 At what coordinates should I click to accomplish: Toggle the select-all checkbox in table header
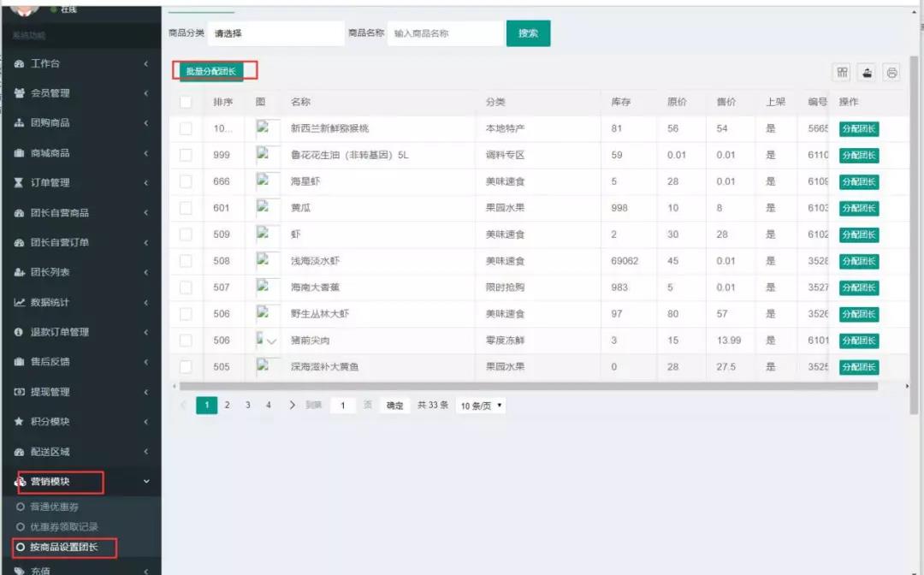(186, 102)
